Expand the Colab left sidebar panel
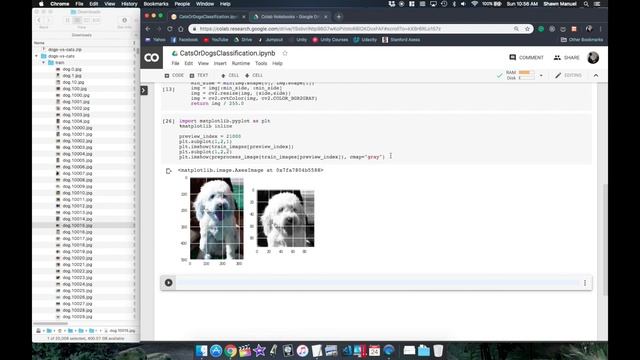The width and height of the screenshot is (640, 360). click(144, 90)
